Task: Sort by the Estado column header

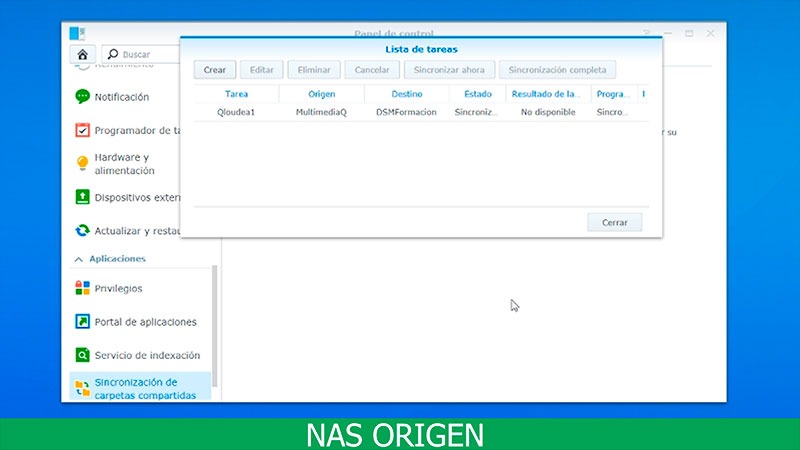Action: (478, 94)
